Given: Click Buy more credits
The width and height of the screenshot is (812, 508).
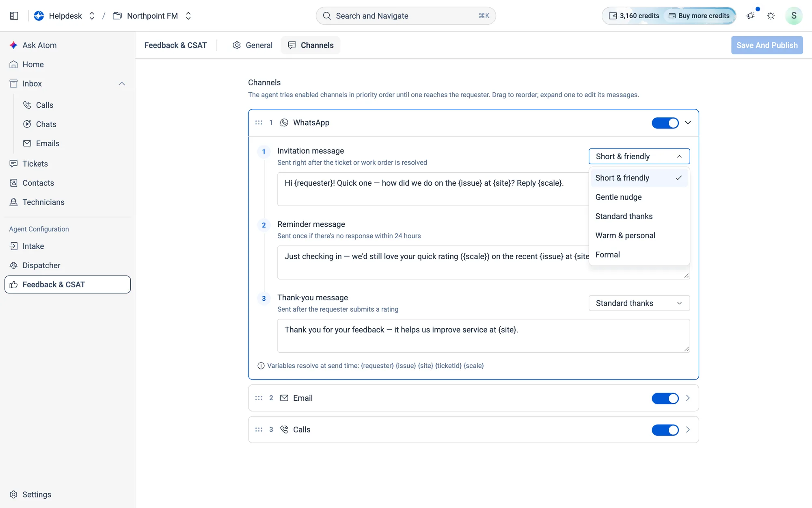Looking at the screenshot, I should (699, 16).
